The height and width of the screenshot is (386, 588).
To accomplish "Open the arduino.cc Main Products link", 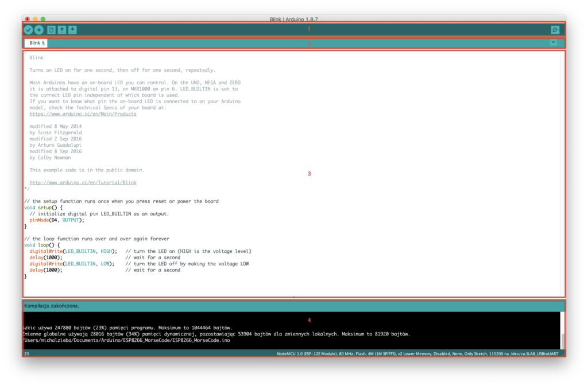I will pos(83,114).
